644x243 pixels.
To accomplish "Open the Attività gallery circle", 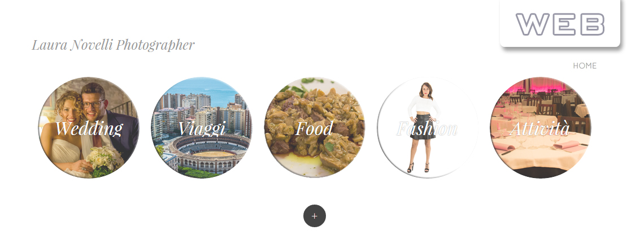I will coord(540,128).
